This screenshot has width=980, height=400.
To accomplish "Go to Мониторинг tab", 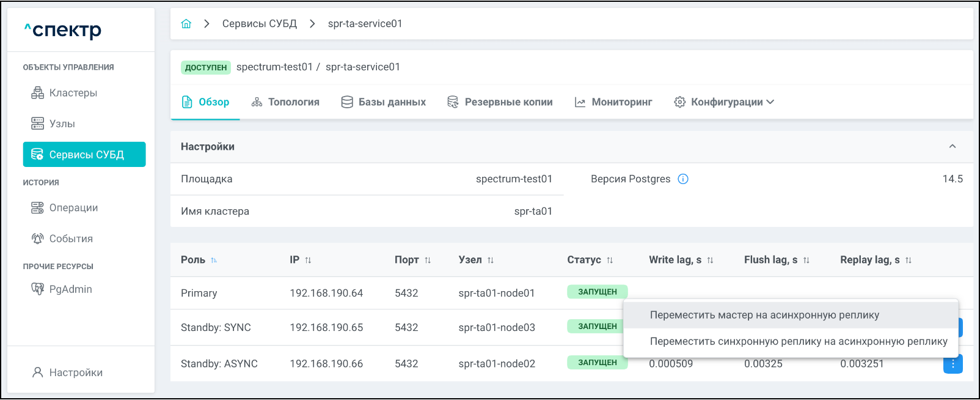I will (613, 102).
